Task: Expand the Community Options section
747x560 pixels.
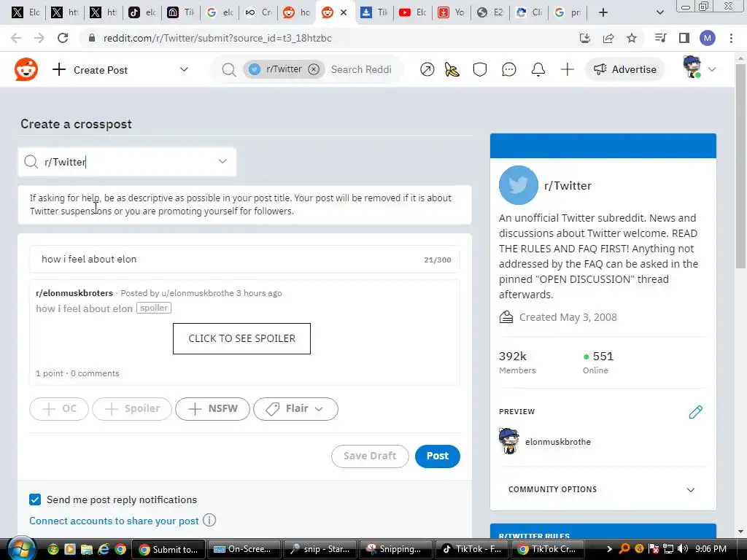Action: (x=603, y=489)
